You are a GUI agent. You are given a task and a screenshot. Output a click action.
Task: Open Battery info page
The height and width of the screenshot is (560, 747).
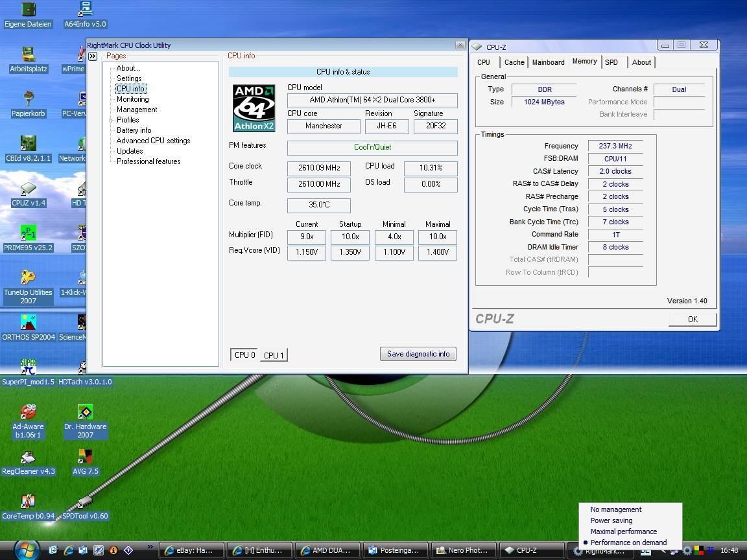134,130
